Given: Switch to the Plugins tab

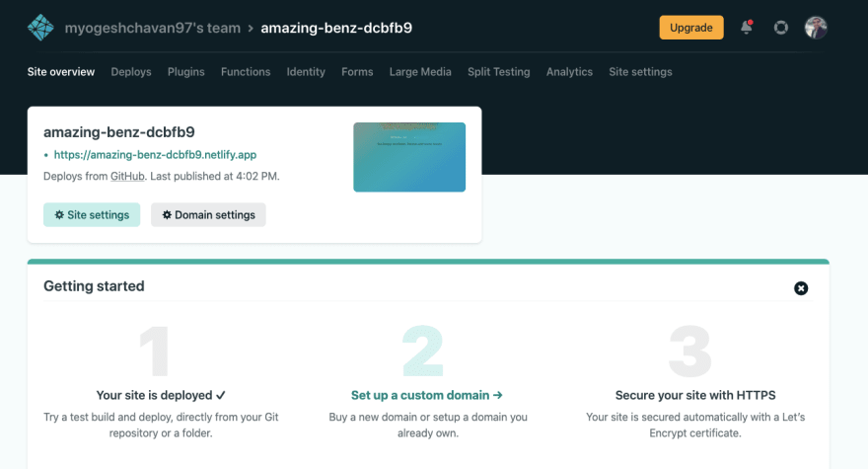Looking at the screenshot, I should pyautogui.click(x=186, y=72).
